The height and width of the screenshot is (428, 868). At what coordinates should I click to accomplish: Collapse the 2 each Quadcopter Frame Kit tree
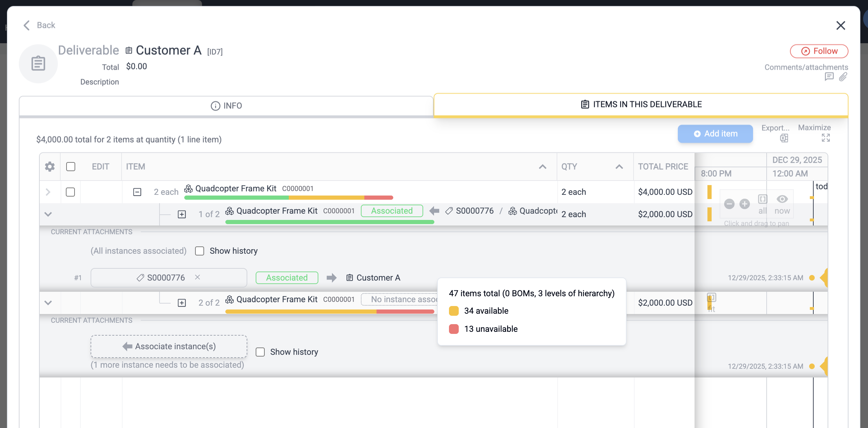(x=137, y=192)
